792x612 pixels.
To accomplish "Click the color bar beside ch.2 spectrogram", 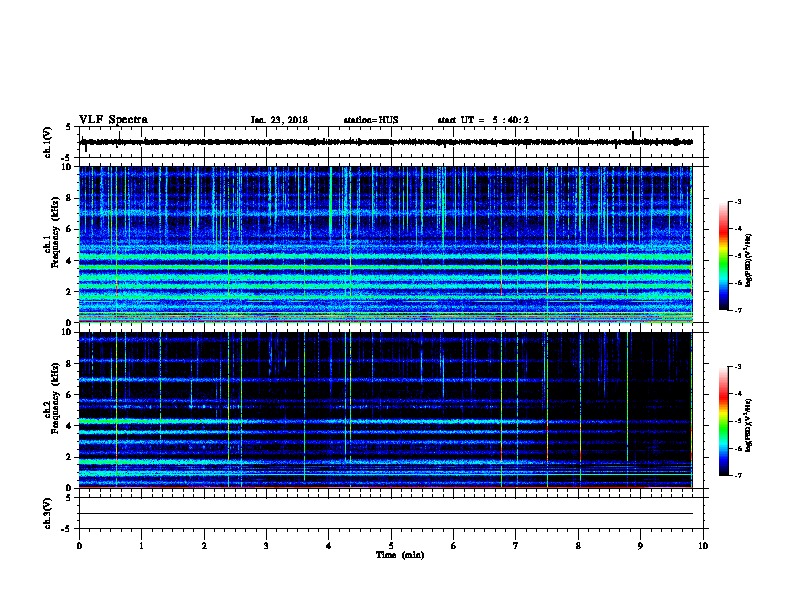I will point(724,421).
